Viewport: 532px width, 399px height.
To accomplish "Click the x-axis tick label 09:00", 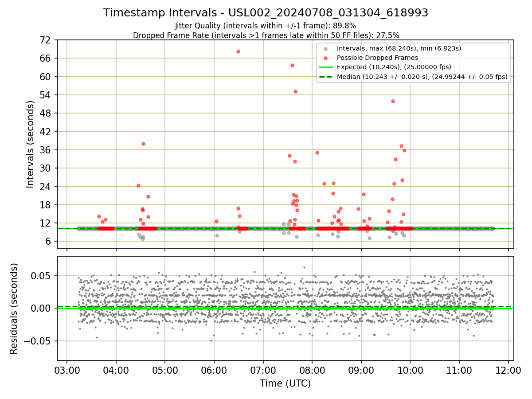I will (x=361, y=370).
